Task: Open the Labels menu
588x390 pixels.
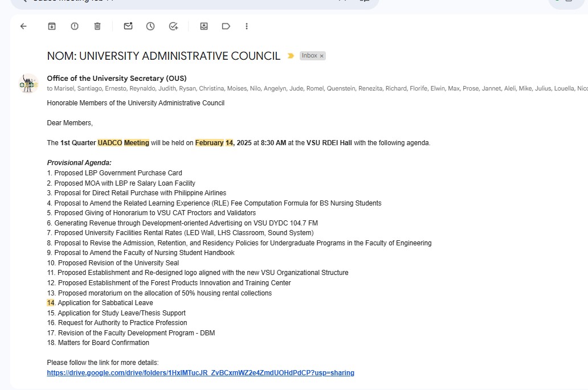Action: click(x=226, y=26)
